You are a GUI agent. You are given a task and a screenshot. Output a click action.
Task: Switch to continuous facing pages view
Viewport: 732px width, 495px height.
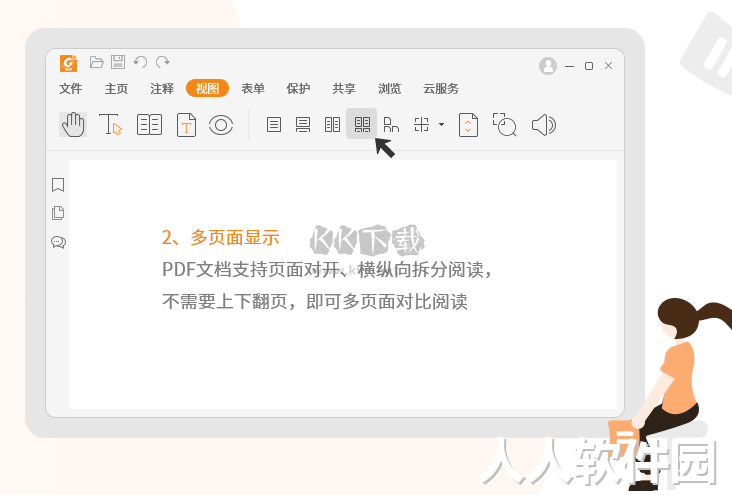click(362, 124)
